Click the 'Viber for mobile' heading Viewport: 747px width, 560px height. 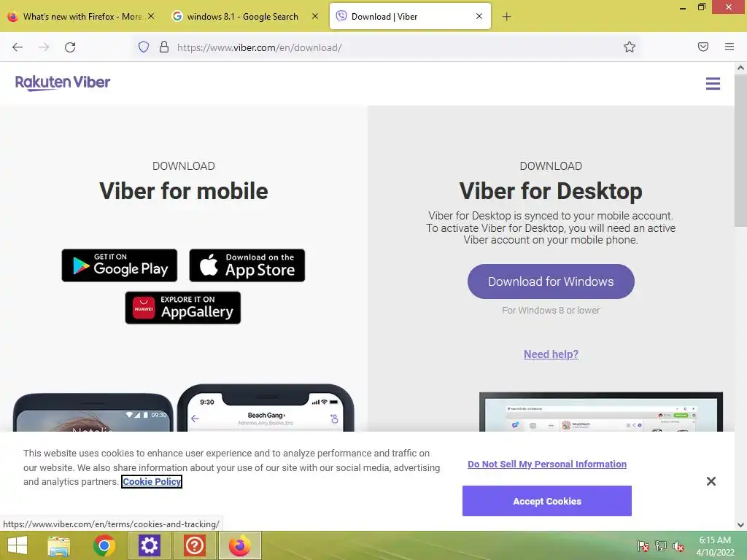183,191
